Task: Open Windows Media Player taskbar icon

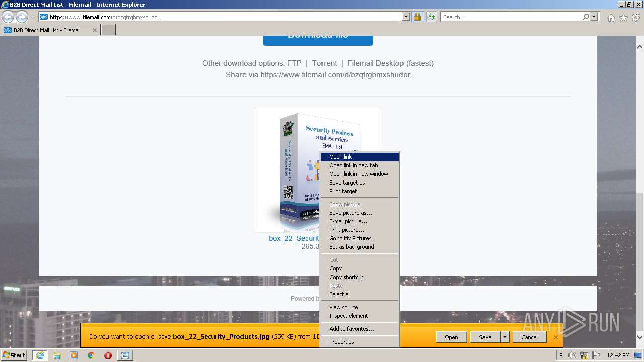Action: (74, 355)
